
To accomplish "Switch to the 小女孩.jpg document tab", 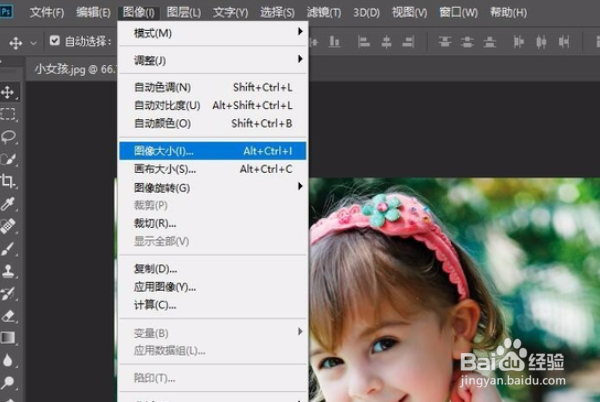I will [73, 69].
